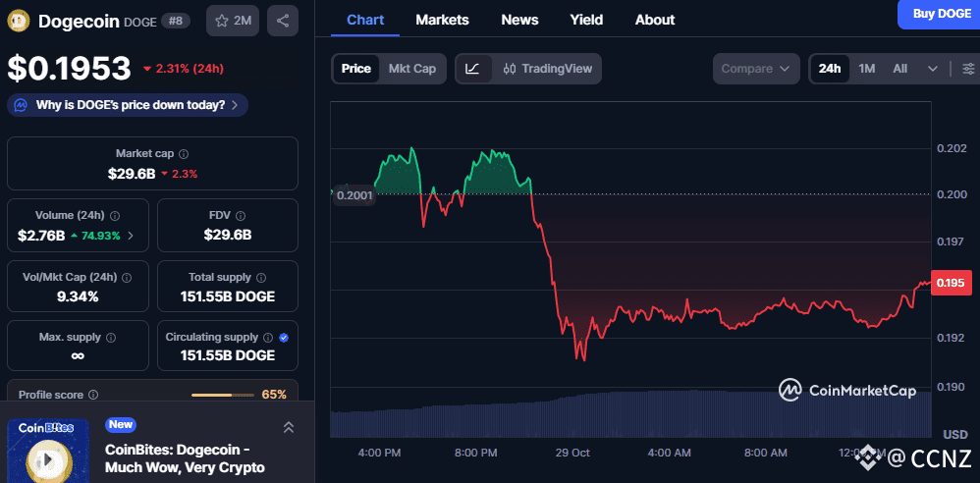Click the Total supply info icon

coord(261,278)
